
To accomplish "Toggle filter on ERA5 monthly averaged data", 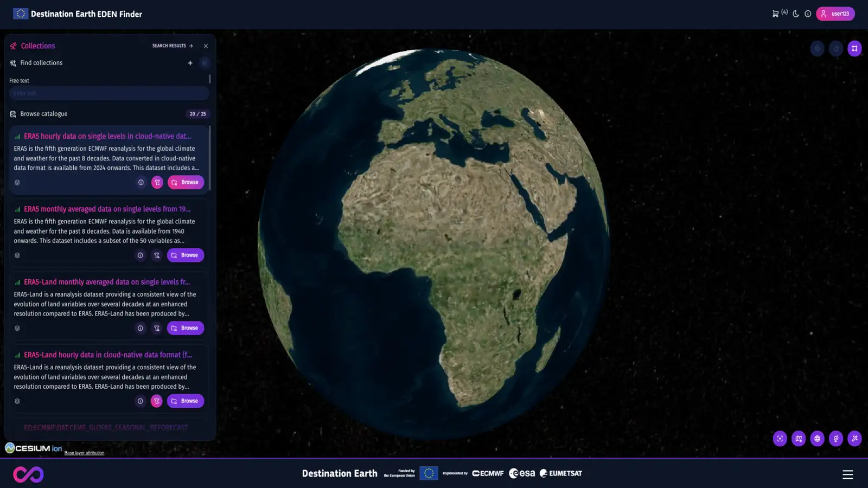I will pos(157,255).
